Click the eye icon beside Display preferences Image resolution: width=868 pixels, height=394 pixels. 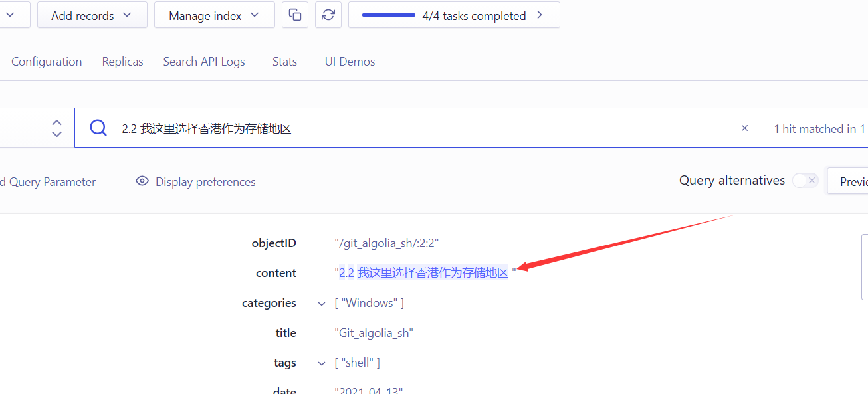pos(142,181)
